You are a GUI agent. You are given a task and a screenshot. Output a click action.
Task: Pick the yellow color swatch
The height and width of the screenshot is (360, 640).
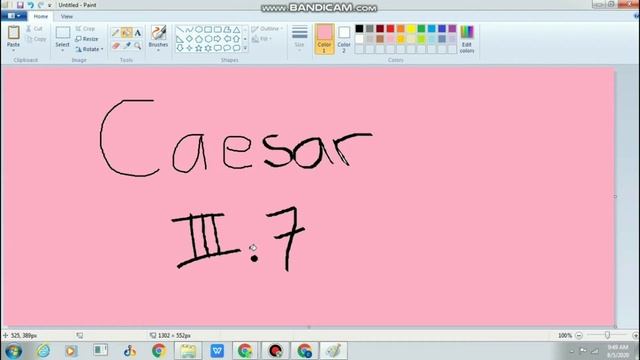(x=411, y=29)
